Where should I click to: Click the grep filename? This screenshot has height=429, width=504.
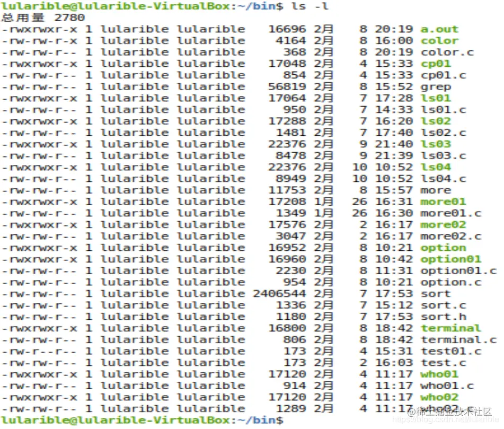(435, 87)
